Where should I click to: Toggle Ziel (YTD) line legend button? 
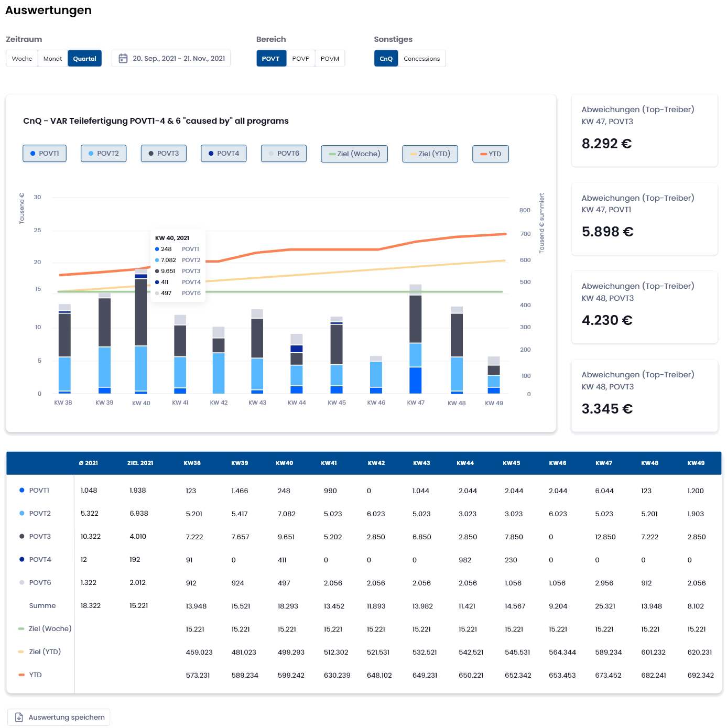430,154
